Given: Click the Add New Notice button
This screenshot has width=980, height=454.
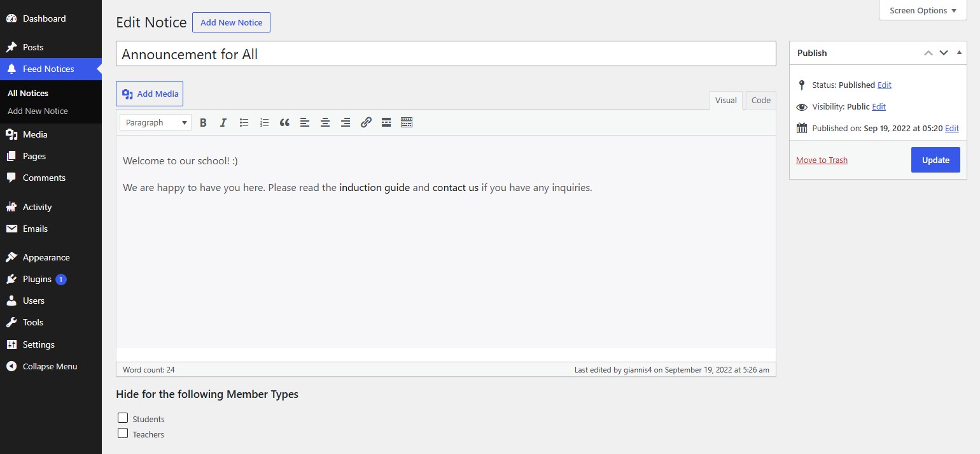Looking at the screenshot, I should click(231, 22).
